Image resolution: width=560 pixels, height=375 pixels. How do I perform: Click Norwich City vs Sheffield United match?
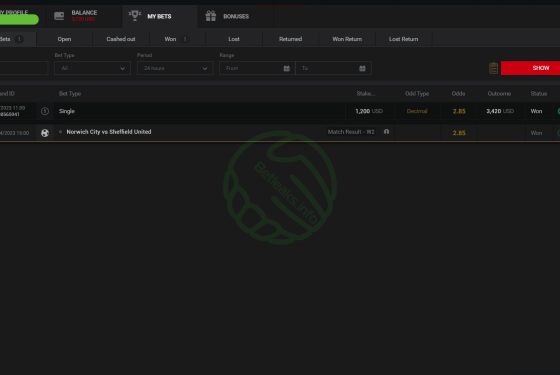tap(109, 132)
